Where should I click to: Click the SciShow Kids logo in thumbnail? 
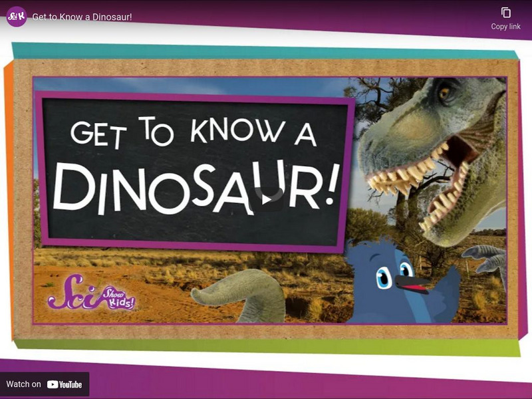91,294
